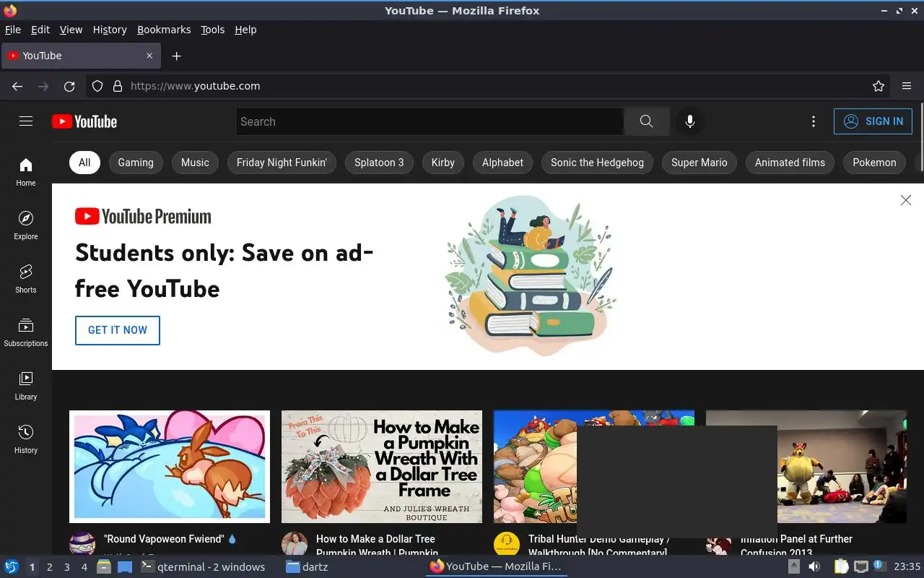Dismiss the YouTube Premium banner

click(905, 200)
